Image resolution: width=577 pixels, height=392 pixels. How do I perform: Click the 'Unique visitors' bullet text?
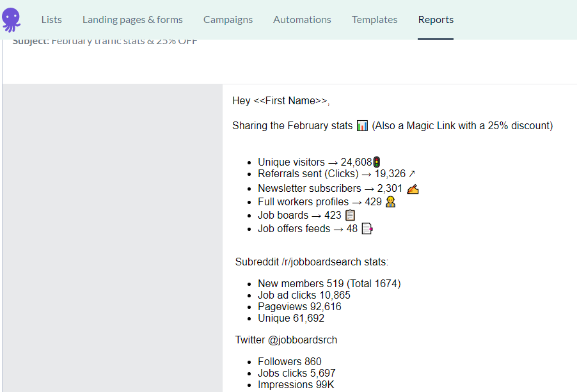point(292,162)
